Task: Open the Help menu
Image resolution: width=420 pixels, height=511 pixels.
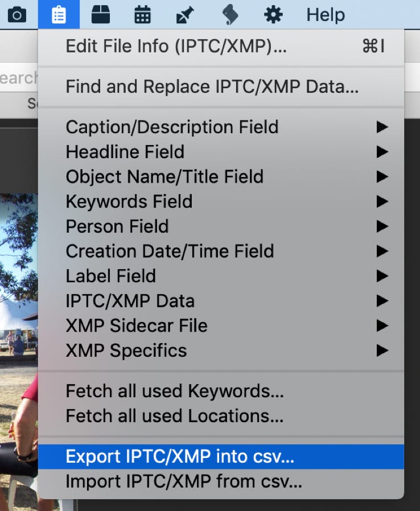Action: point(326,15)
